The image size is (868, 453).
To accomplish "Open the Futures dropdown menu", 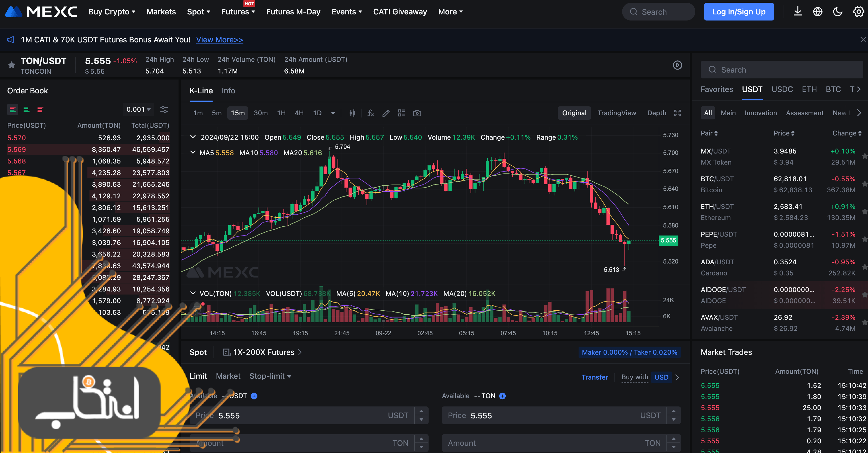I will [238, 12].
